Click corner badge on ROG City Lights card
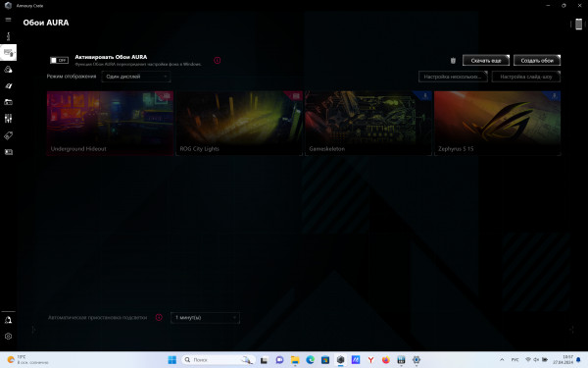Image resolution: width=588 pixels, height=368 pixels. (296, 96)
